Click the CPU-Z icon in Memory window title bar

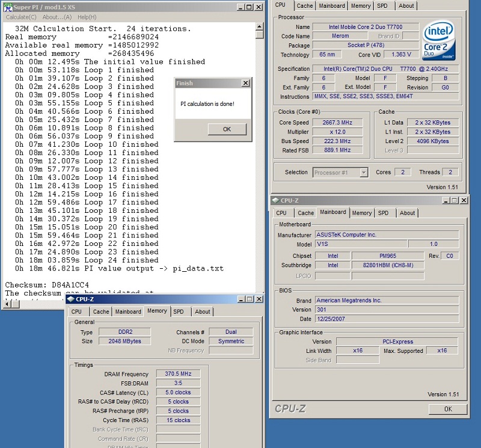(71, 299)
